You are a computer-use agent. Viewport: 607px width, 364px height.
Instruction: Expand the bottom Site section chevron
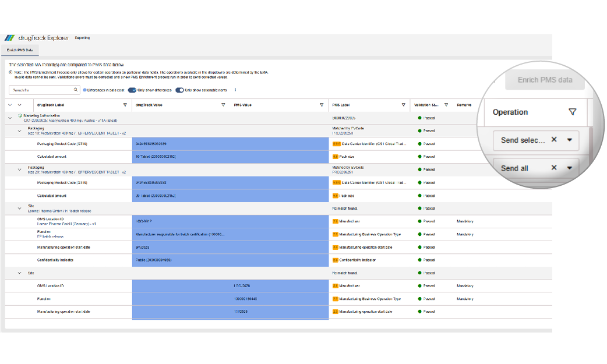tap(19, 273)
